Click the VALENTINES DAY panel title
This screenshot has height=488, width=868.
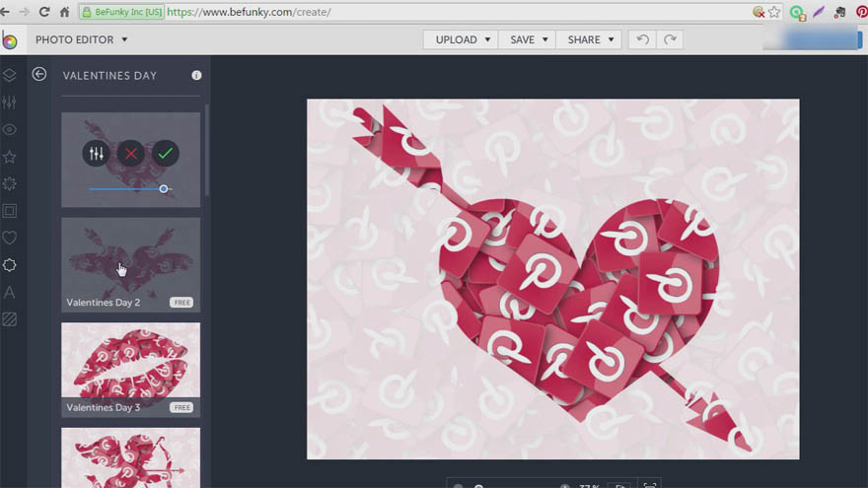[x=109, y=76]
